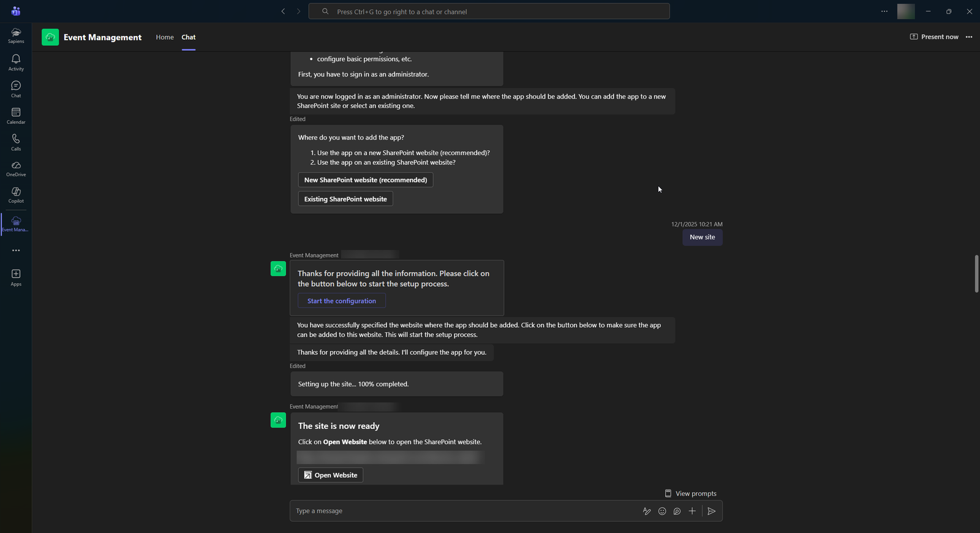Click the Open Website button
The width and height of the screenshot is (980, 533).
pos(331,475)
